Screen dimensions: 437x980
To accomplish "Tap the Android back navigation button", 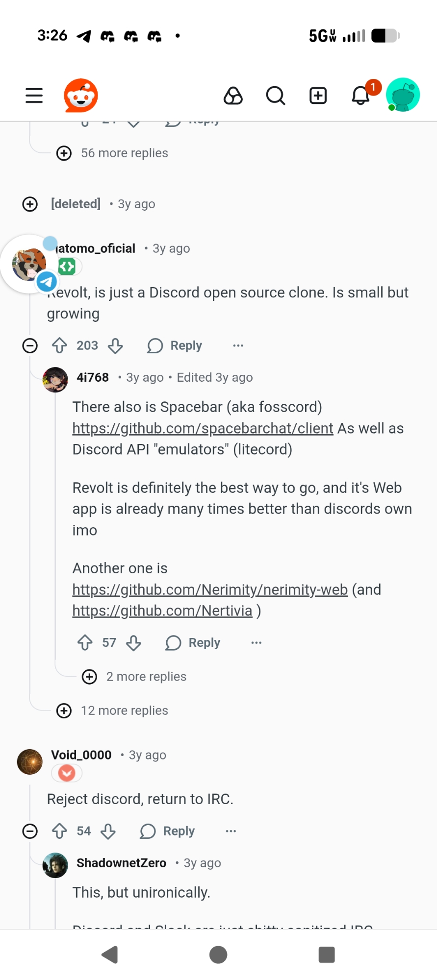I will [x=110, y=955].
